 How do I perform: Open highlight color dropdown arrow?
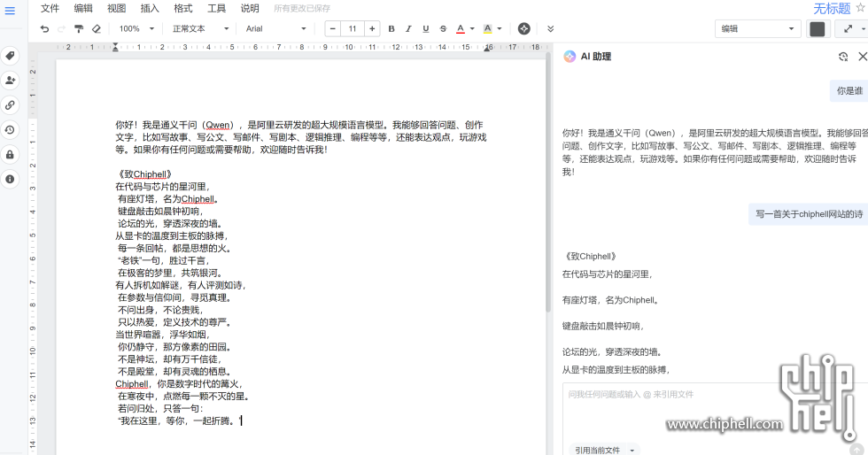point(500,29)
